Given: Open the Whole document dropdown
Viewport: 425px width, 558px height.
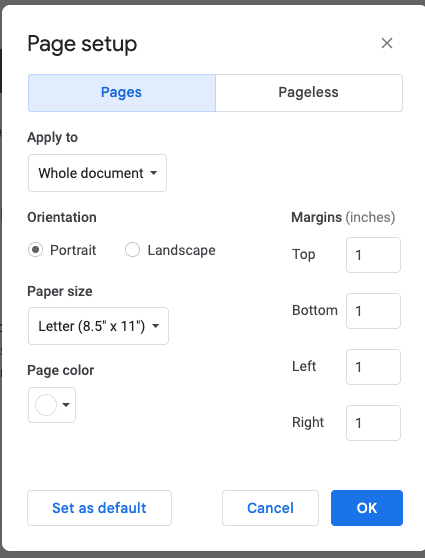Looking at the screenshot, I should 97,173.
